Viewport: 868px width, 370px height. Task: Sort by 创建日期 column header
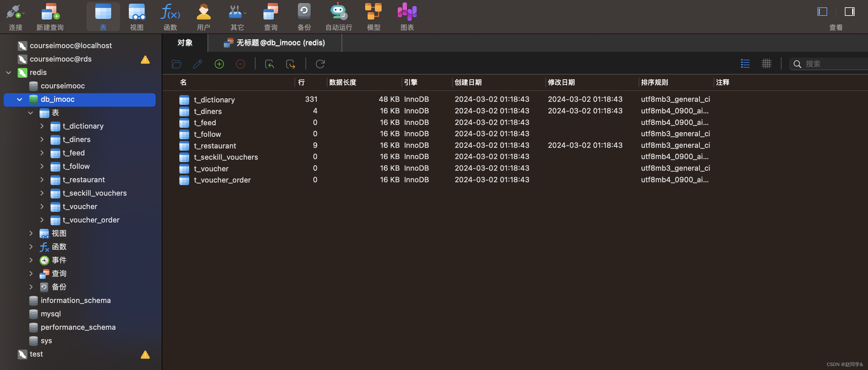click(468, 82)
